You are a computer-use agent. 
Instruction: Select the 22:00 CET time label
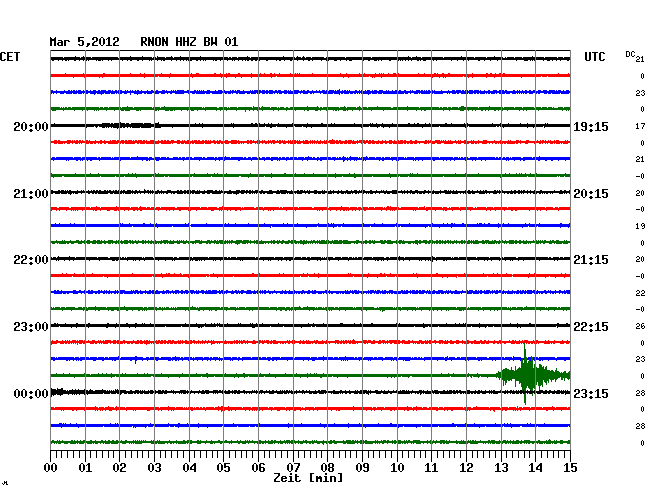[31, 260]
